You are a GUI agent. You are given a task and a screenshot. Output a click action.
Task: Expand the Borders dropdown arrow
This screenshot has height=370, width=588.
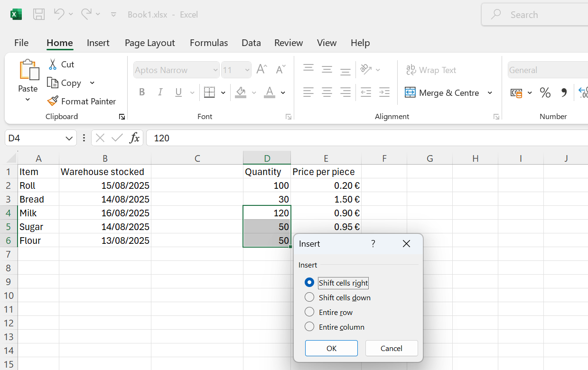(x=222, y=93)
